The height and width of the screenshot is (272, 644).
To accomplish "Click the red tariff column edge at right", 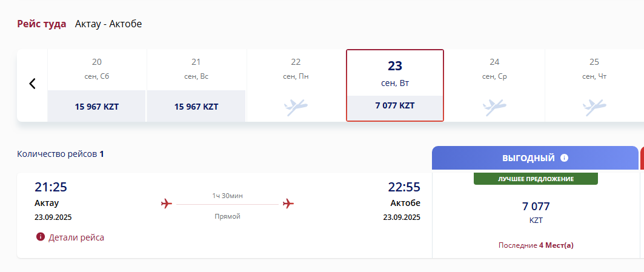I will 642,158.
